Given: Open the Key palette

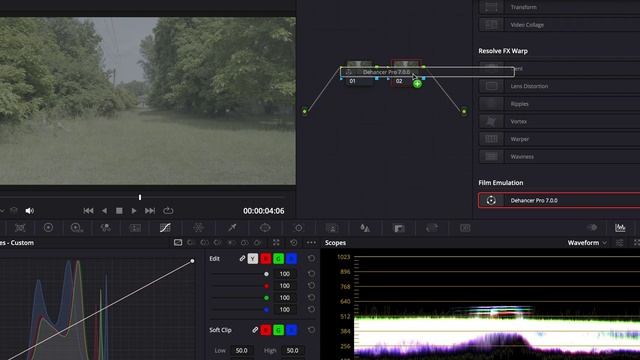Looking at the screenshot, I should click(x=398, y=228).
